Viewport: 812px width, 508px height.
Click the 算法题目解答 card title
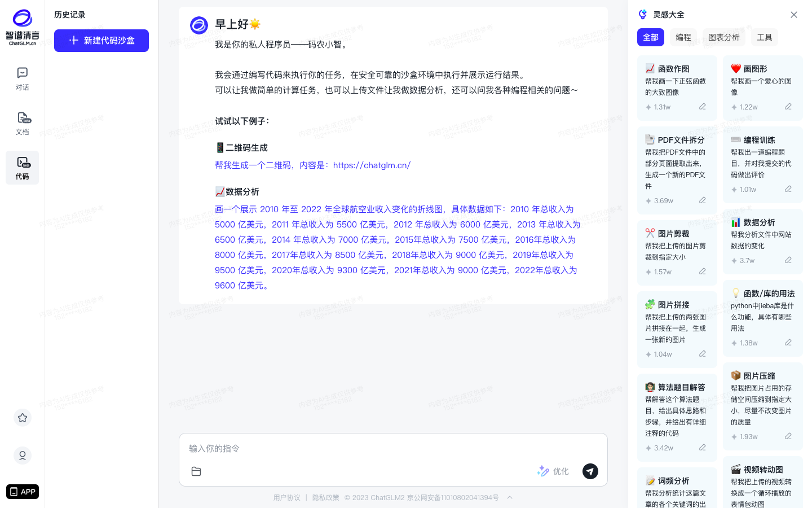[x=682, y=387]
